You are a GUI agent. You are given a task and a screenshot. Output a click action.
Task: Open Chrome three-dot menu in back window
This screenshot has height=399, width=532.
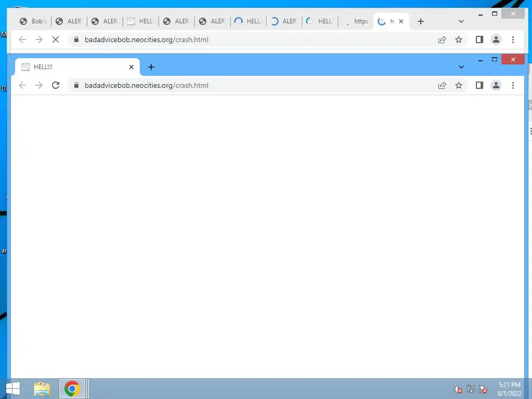click(513, 39)
